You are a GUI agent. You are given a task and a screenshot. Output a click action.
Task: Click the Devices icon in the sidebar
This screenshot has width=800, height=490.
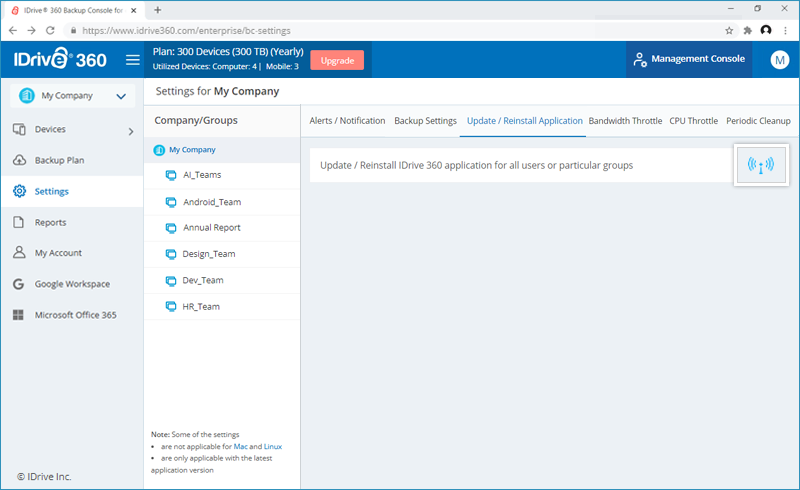tap(19, 129)
